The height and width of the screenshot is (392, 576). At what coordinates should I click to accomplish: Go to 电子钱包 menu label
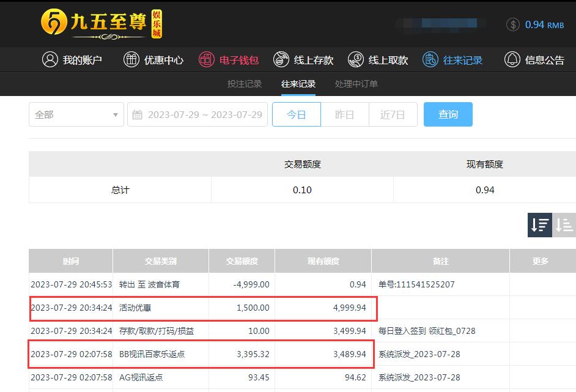point(238,60)
